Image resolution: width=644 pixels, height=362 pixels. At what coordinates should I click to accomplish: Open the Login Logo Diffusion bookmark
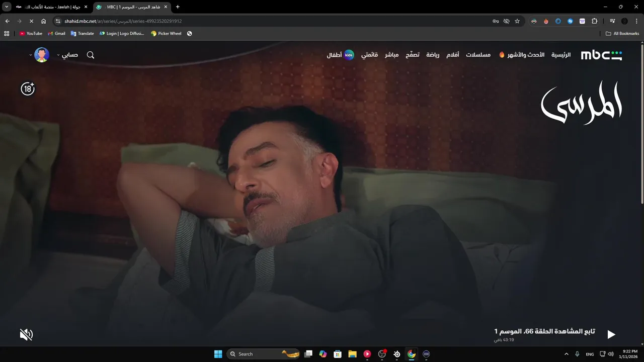[x=122, y=34]
